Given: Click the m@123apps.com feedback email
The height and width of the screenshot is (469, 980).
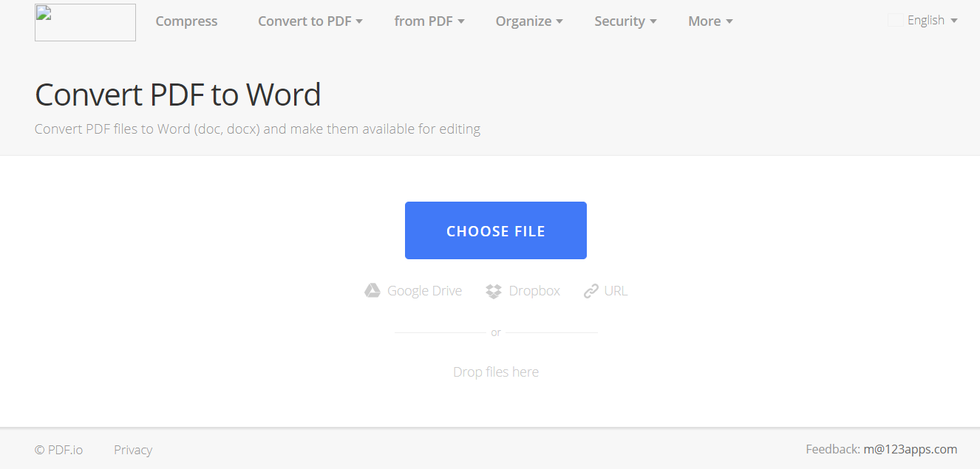Looking at the screenshot, I should [x=911, y=449].
